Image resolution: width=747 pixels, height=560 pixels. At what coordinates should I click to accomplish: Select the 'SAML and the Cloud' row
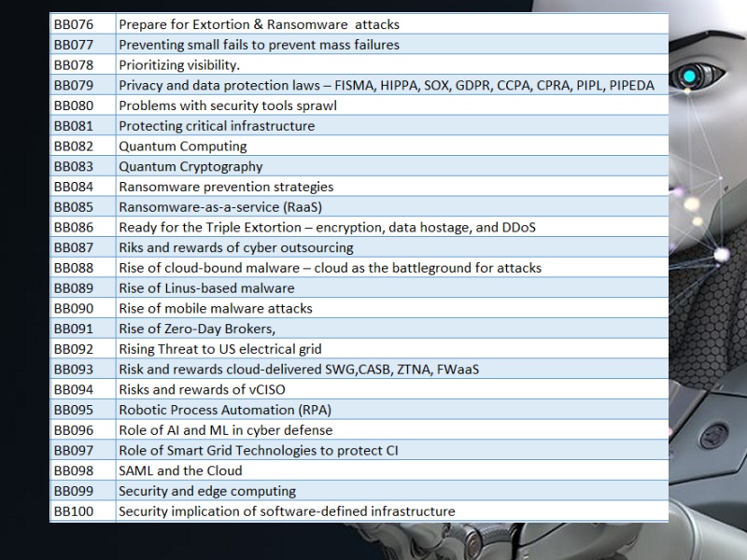[x=180, y=470]
